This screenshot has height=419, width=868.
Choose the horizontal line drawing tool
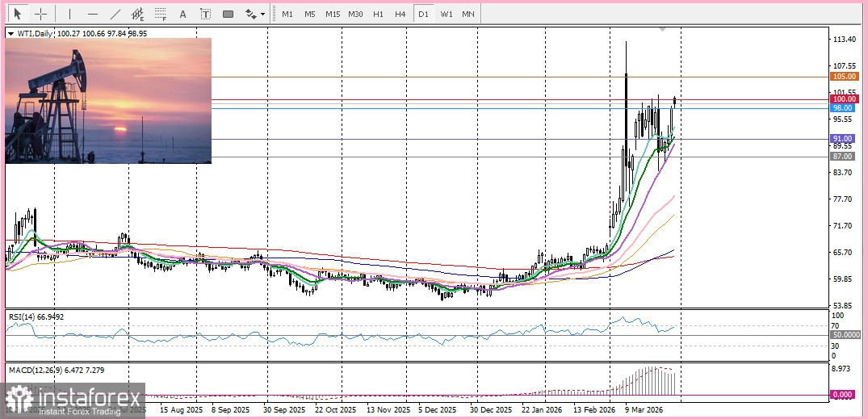pyautogui.click(x=92, y=14)
